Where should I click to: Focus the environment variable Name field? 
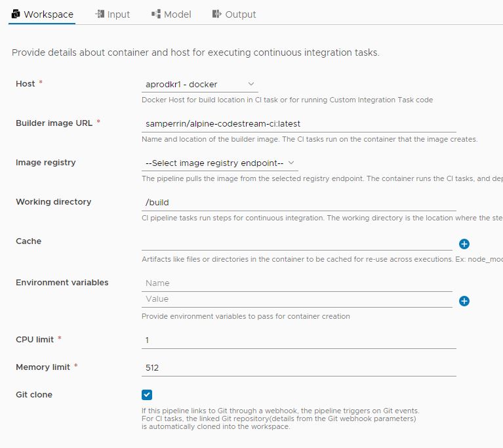click(x=297, y=283)
